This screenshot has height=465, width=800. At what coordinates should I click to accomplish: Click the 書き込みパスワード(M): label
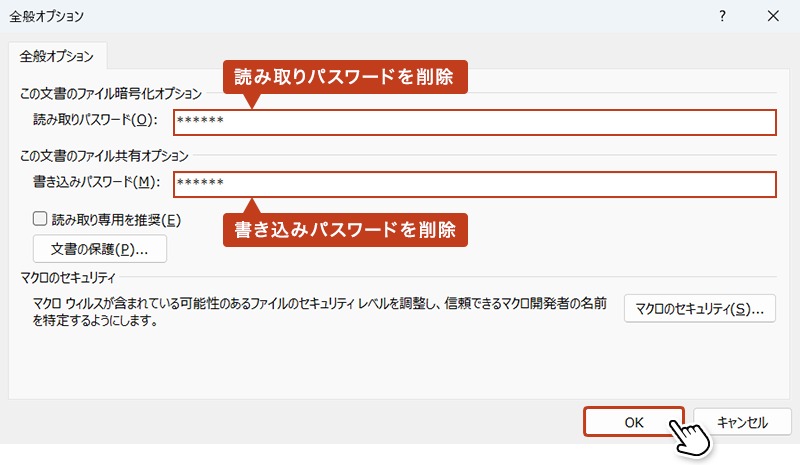coord(96,182)
